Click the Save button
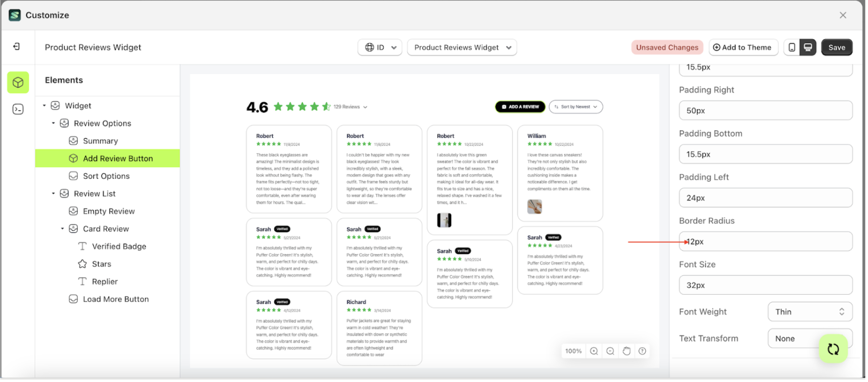Screen dimensions: 868x382 [837, 47]
